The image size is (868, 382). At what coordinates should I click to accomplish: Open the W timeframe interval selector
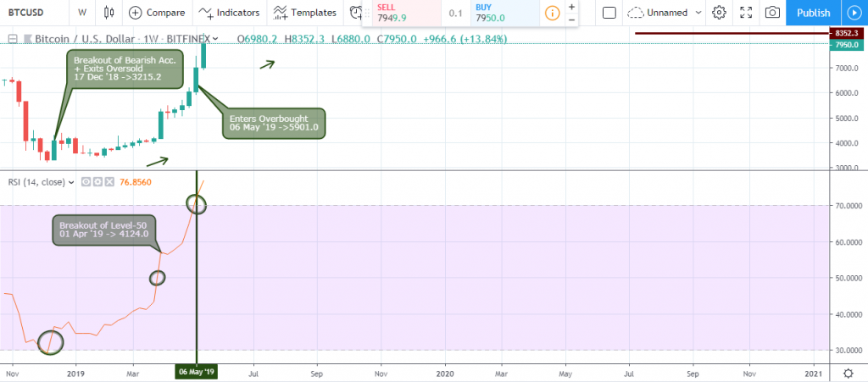coord(82,12)
